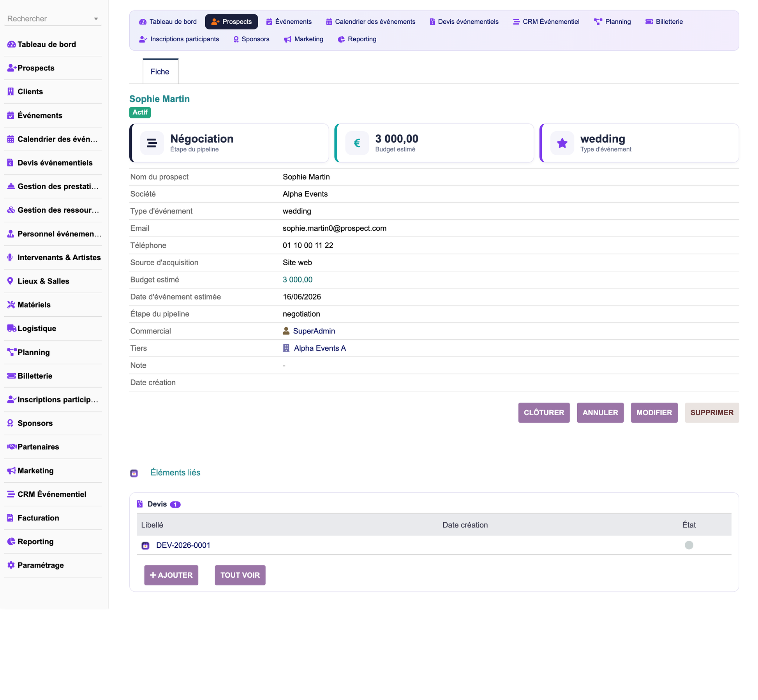Open Reporting in the top navigation bar
Screen dimensions: 758x700
(x=357, y=39)
